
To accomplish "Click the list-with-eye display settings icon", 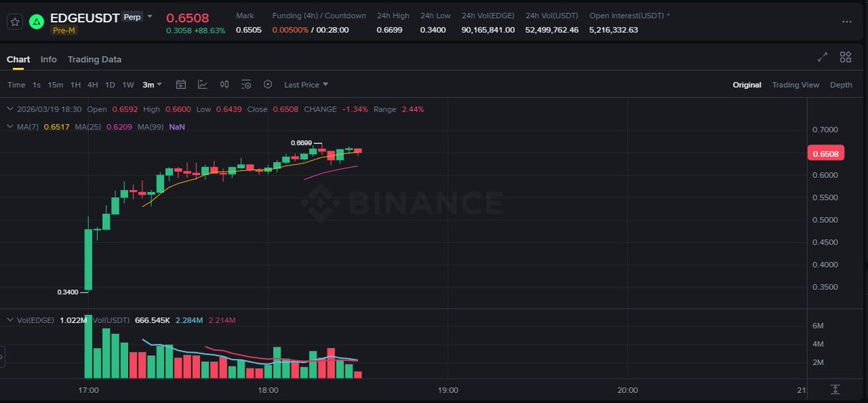I will 246,85.
